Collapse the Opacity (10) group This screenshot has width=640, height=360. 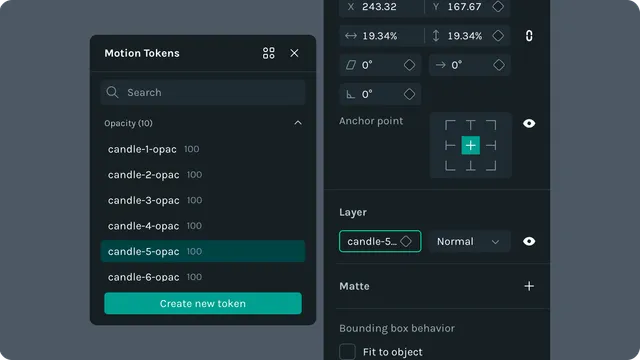click(298, 123)
